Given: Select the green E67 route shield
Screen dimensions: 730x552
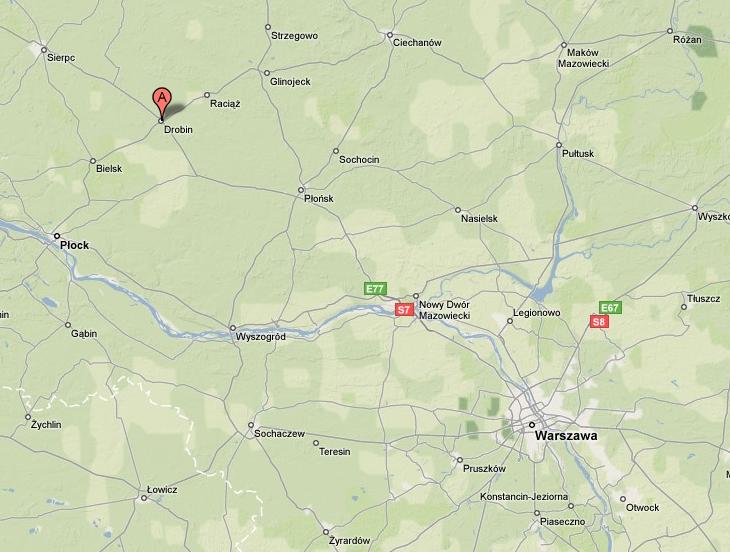Looking at the screenshot, I should click(610, 308).
